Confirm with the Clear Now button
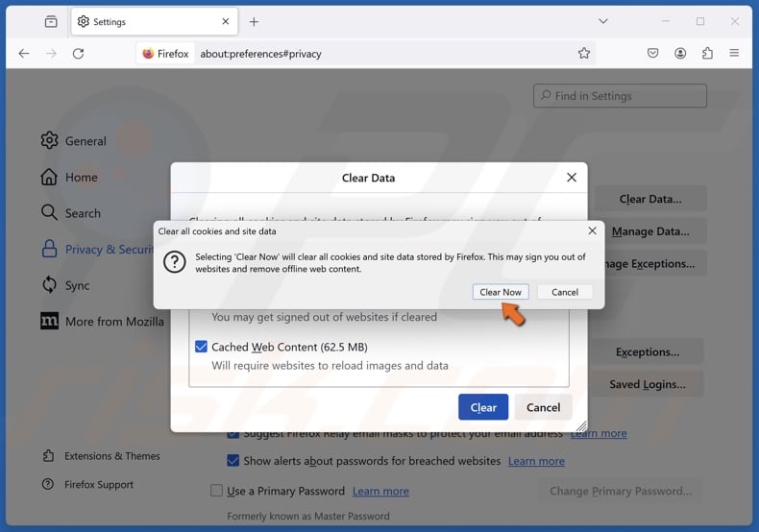The image size is (759, 532). [501, 292]
